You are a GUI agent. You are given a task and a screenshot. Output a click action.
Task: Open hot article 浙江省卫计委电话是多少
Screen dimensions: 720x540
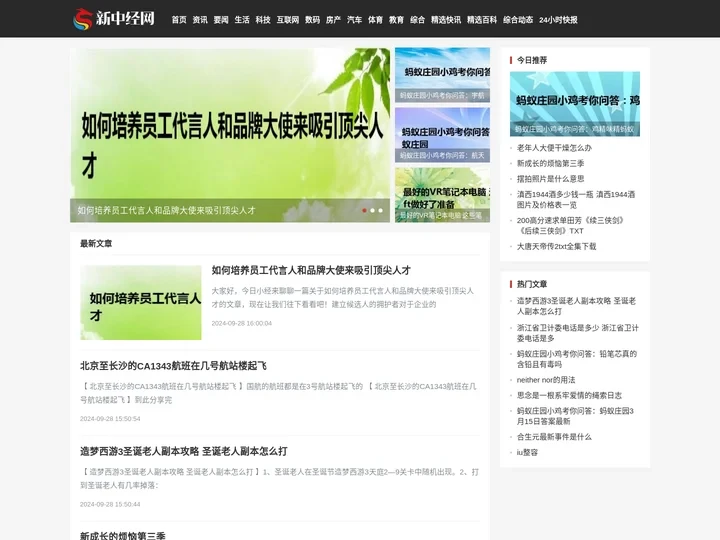pos(578,333)
